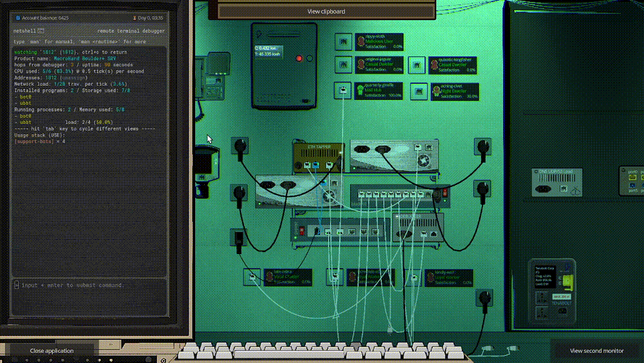This screenshot has width=644, height=363.
Task: Click wall port beside original-jaguar card
Action: 343,65
